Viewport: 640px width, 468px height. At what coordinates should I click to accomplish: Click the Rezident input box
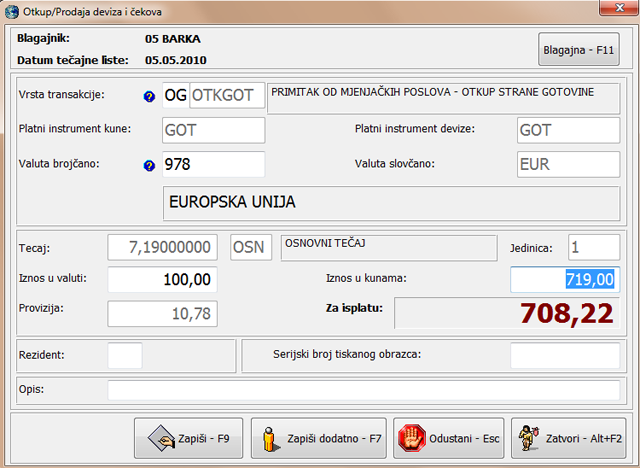tap(124, 355)
